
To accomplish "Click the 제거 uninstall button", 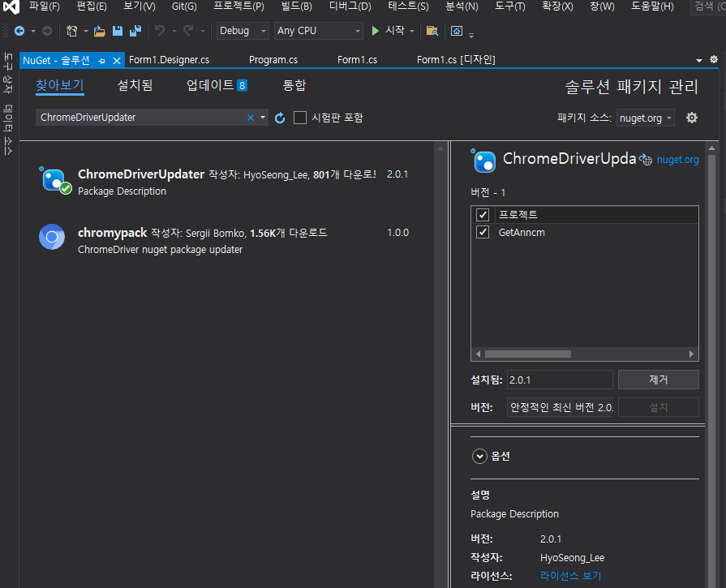I will [x=659, y=380].
